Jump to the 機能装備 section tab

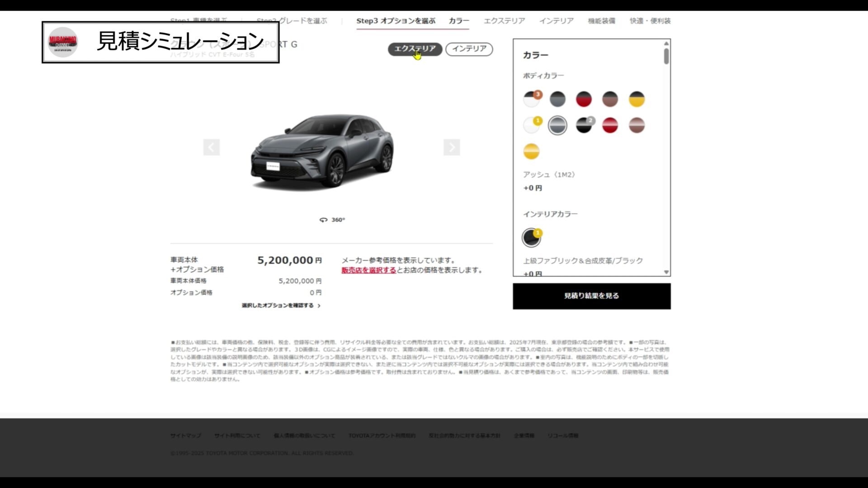tap(601, 21)
